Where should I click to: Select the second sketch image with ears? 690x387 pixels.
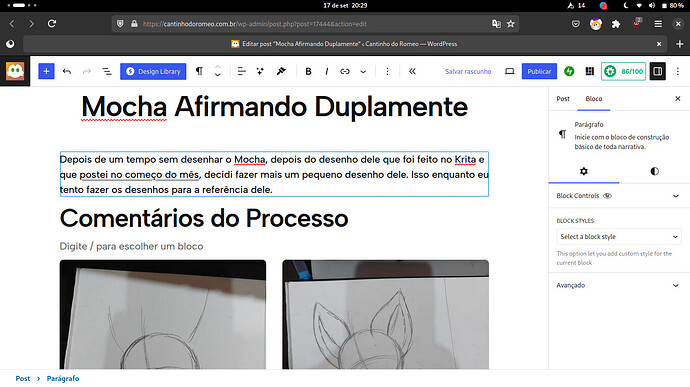385,314
